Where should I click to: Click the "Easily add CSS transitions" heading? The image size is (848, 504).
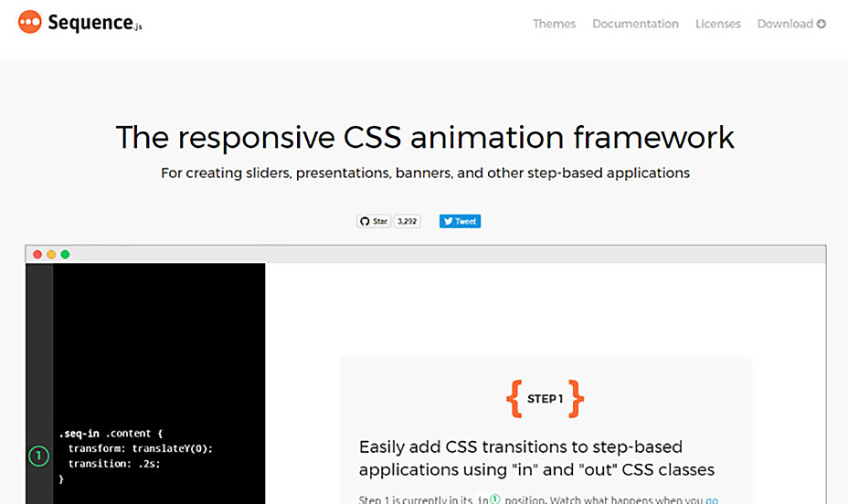[x=536, y=458]
